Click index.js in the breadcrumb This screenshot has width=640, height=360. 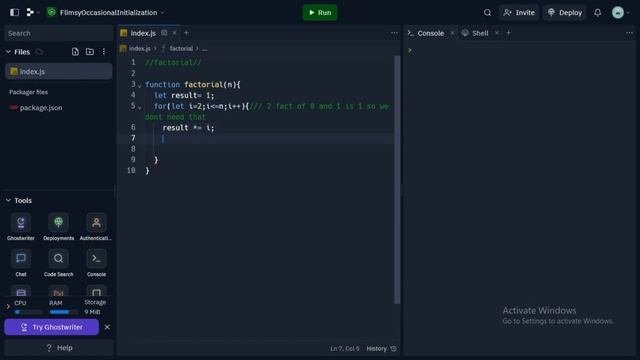click(x=140, y=49)
